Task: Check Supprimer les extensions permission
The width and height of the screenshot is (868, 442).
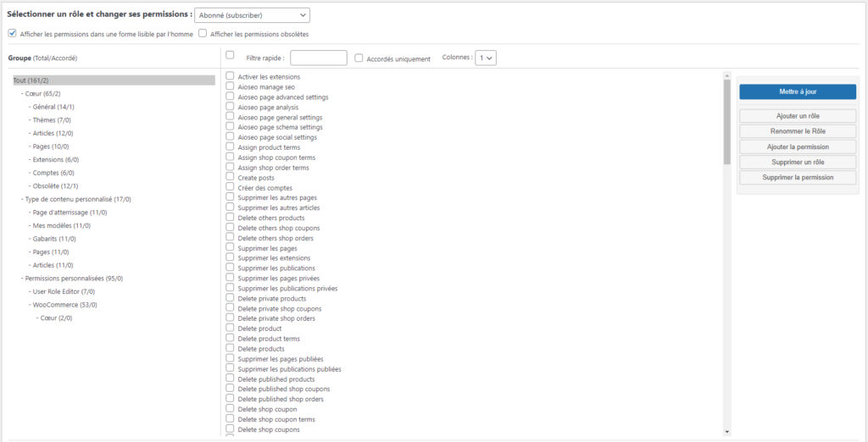Action: coord(230,257)
